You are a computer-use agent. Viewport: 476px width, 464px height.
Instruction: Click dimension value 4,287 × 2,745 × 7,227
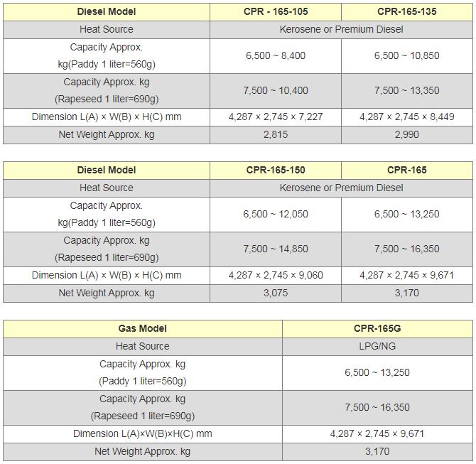point(275,117)
